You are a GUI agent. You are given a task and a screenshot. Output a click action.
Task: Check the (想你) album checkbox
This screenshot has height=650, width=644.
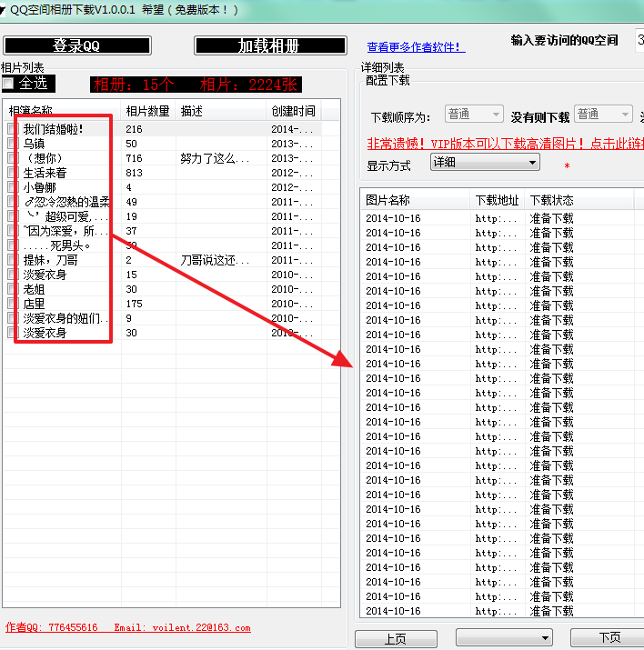point(13,157)
